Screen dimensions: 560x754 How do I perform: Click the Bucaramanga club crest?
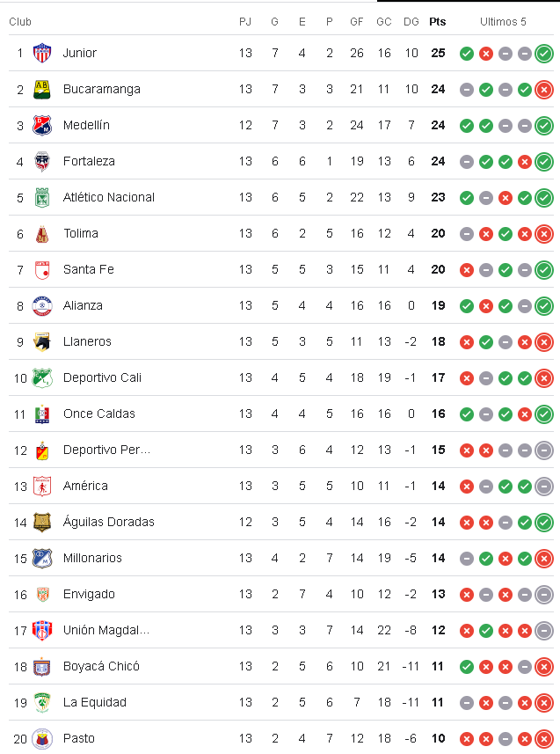point(41,89)
